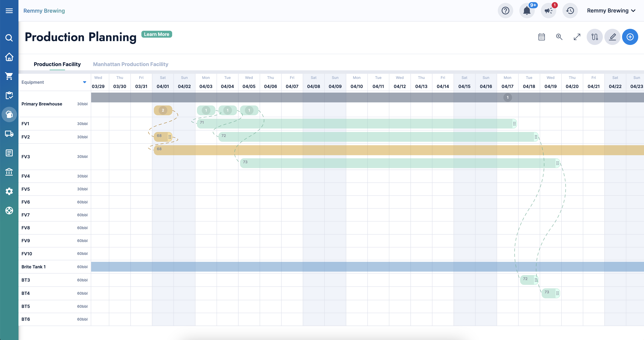Switch to the Manhattan Production Facility tab
The height and width of the screenshot is (340, 644).
pos(130,64)
